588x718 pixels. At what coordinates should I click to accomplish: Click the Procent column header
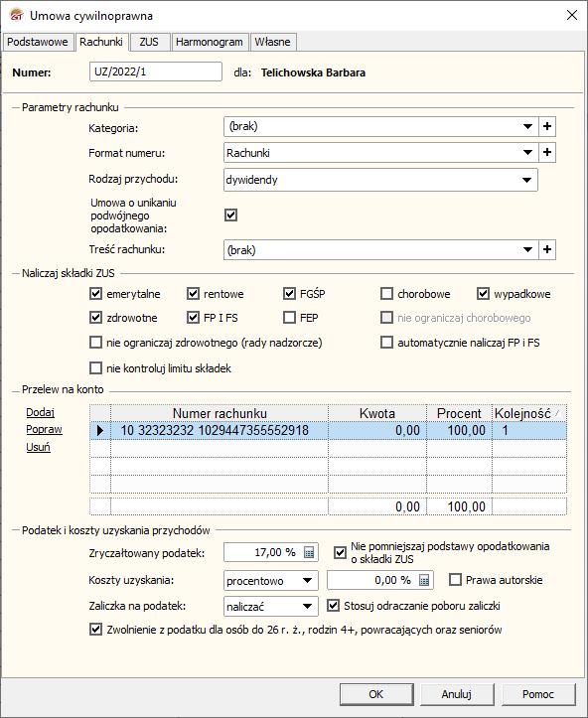(459, 413)
